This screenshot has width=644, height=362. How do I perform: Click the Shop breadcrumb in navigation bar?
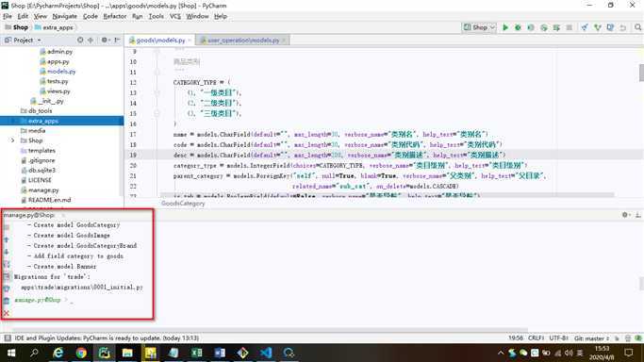coord(16,27)
